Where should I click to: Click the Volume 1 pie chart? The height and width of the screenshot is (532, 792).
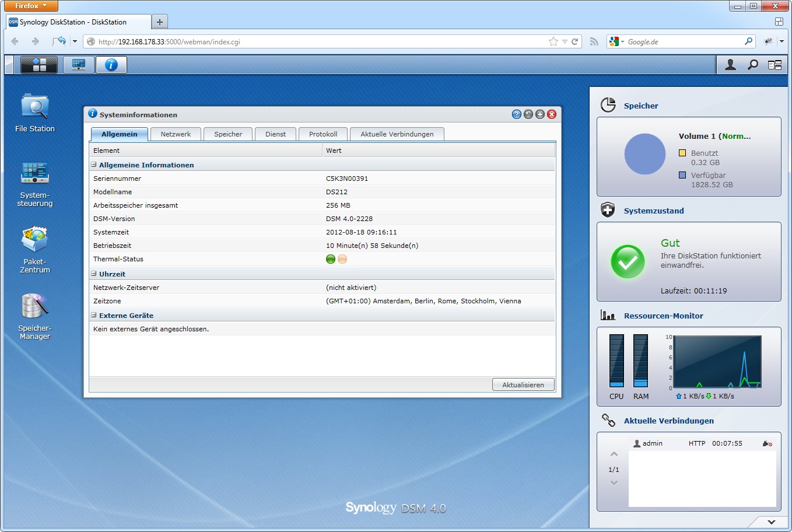point(645,154)
